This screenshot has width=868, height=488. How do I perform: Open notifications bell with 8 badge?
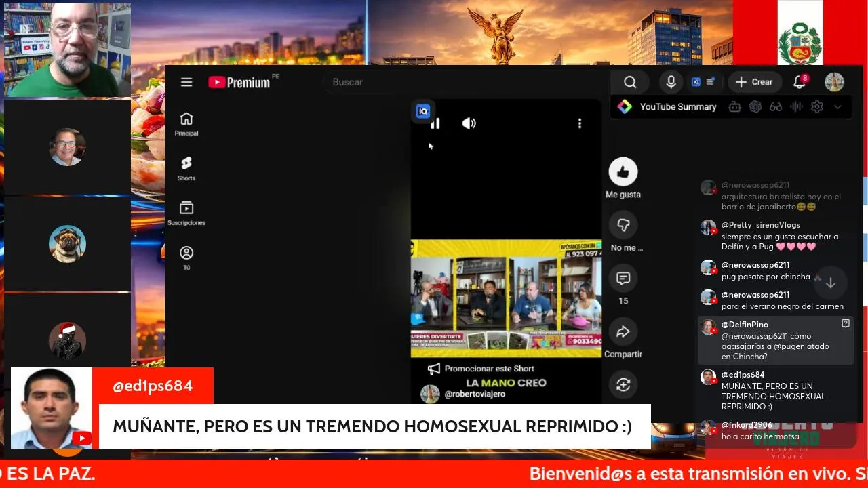tap(800, 82)
